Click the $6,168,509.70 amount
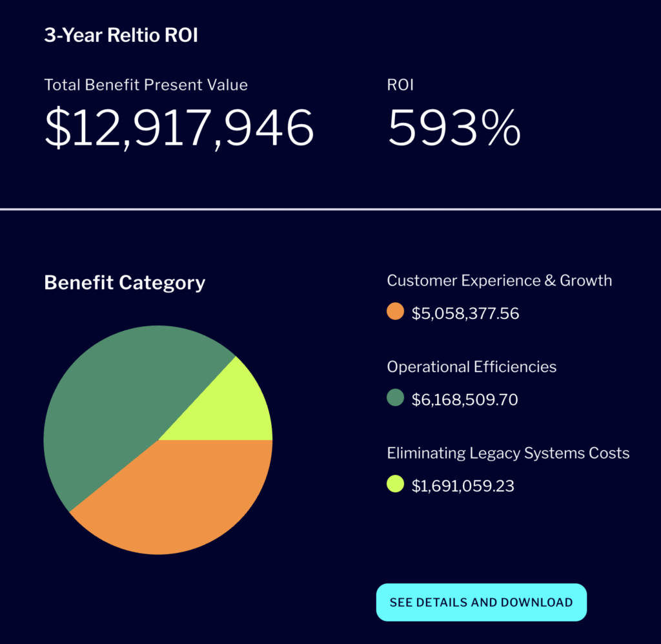Image resolution: width=661 pixels, height=644 pixels. click(465, 400)
